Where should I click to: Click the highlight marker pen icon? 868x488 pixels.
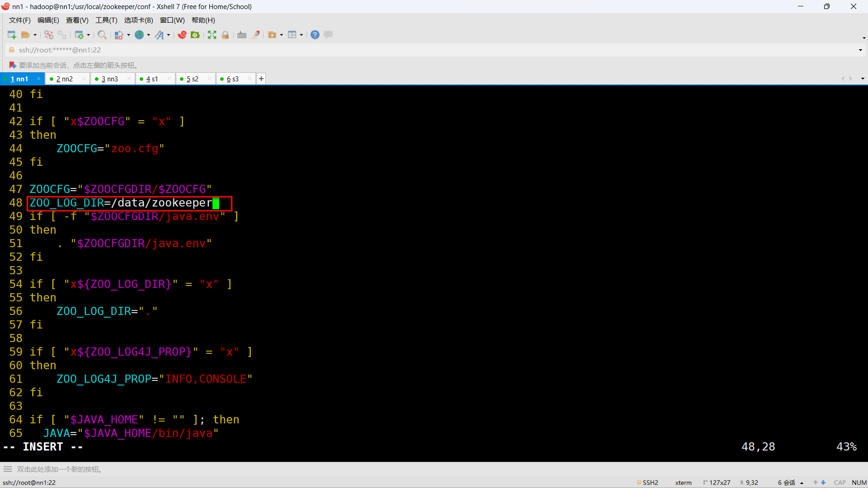pyautogui.click(x=255, y=35)
